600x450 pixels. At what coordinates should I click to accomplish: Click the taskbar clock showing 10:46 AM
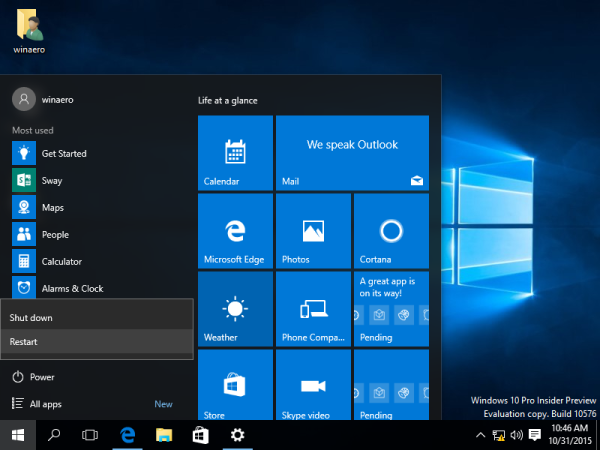tap(570, 434)
